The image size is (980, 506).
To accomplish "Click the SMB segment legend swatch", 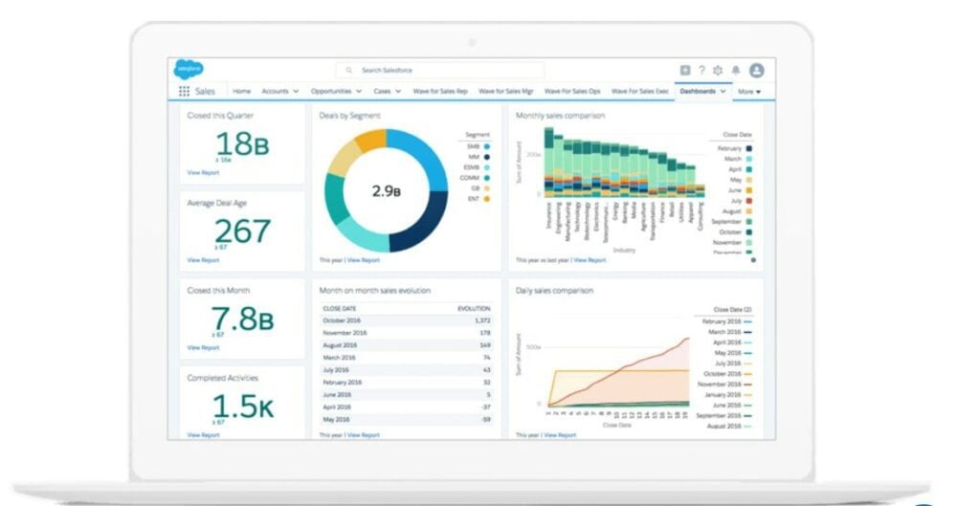I will click(x=487, y=146).
